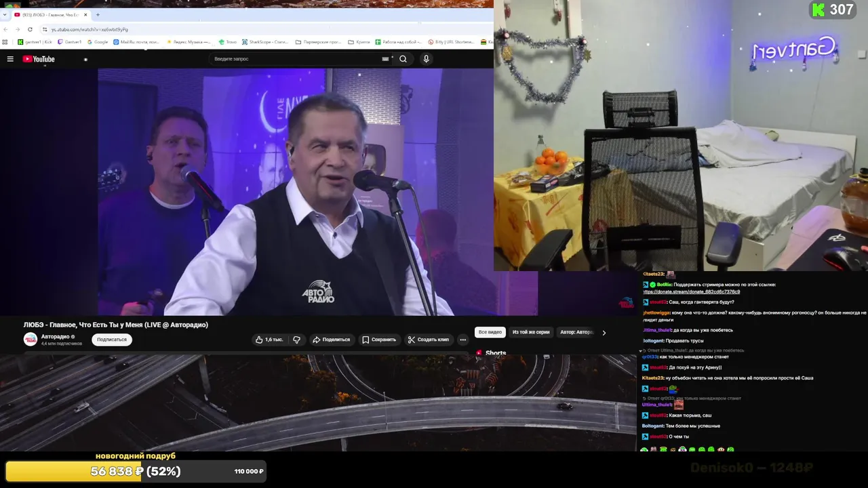Open gantver1 Kick bookmark
868x488 pixels.
tap(35, 42)
